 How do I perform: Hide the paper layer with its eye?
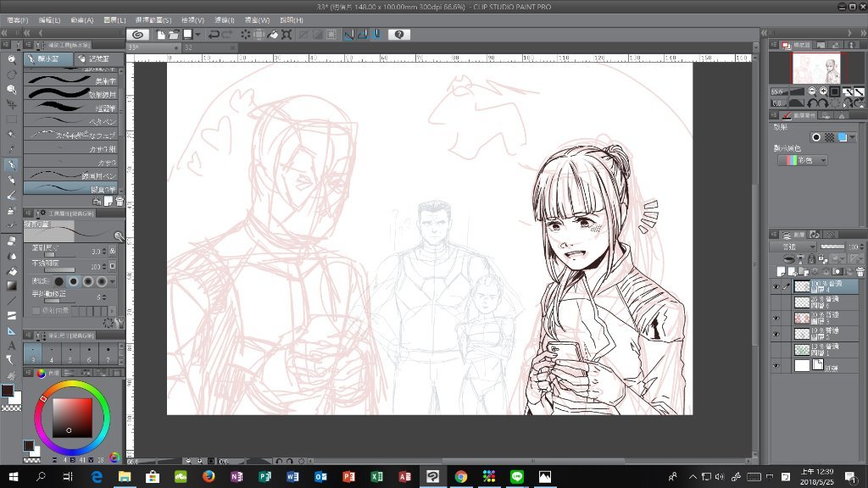point(776,366)
